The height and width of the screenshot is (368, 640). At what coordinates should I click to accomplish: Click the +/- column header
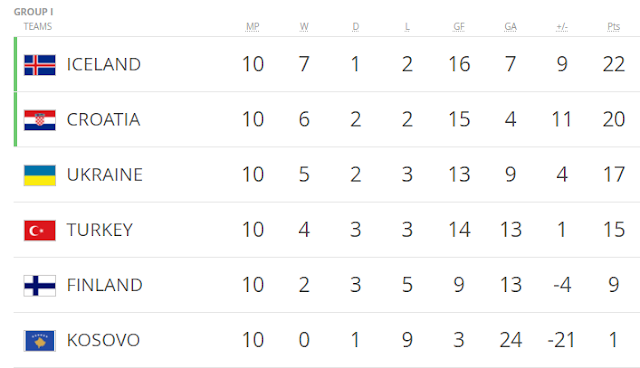(562, 27)
